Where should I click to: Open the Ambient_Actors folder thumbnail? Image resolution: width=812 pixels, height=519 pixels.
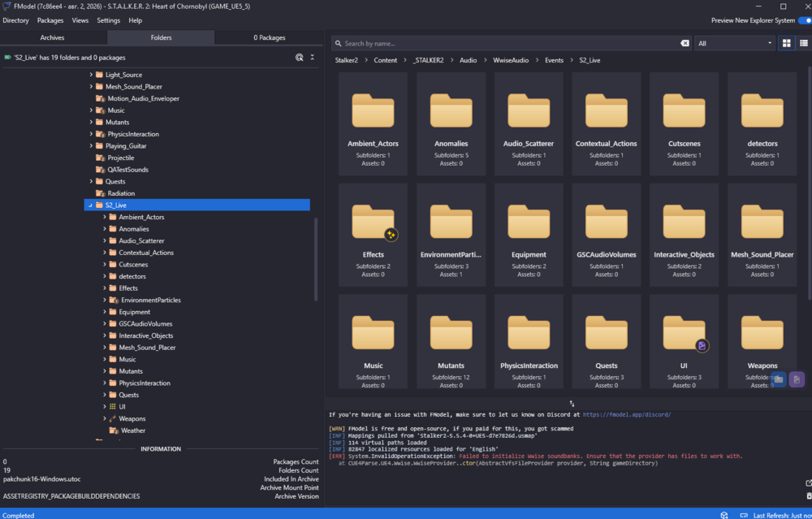coord(373,123)
